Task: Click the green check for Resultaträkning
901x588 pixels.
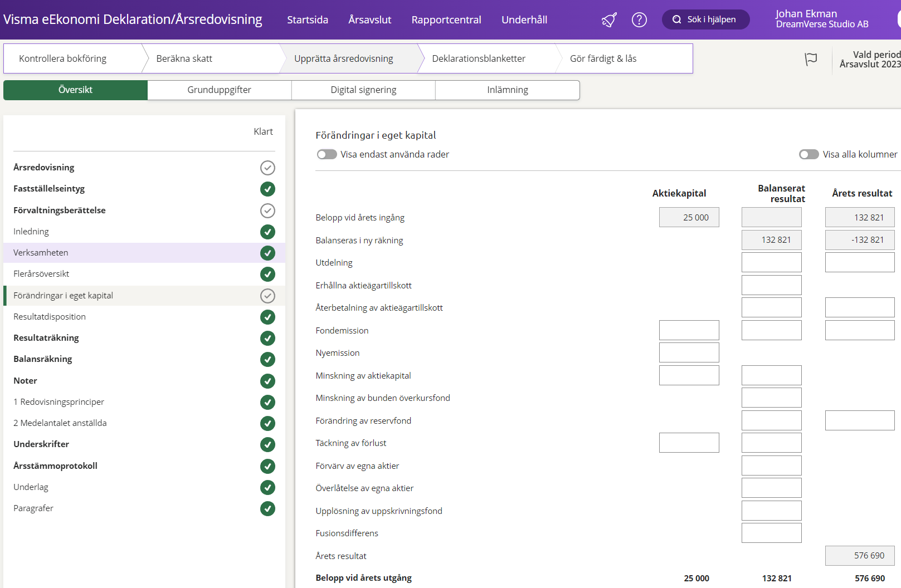Action: point(267,338)
